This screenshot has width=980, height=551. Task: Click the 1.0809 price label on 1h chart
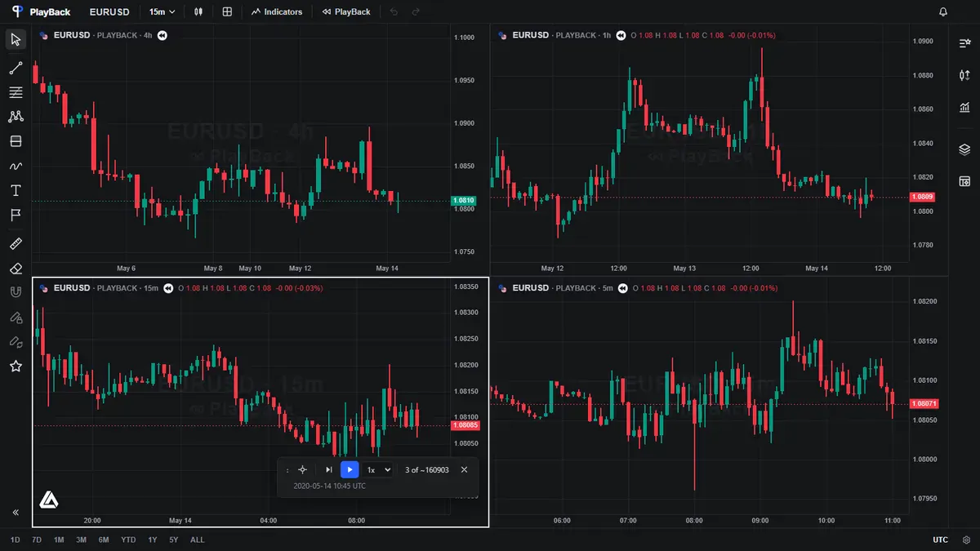924,197
